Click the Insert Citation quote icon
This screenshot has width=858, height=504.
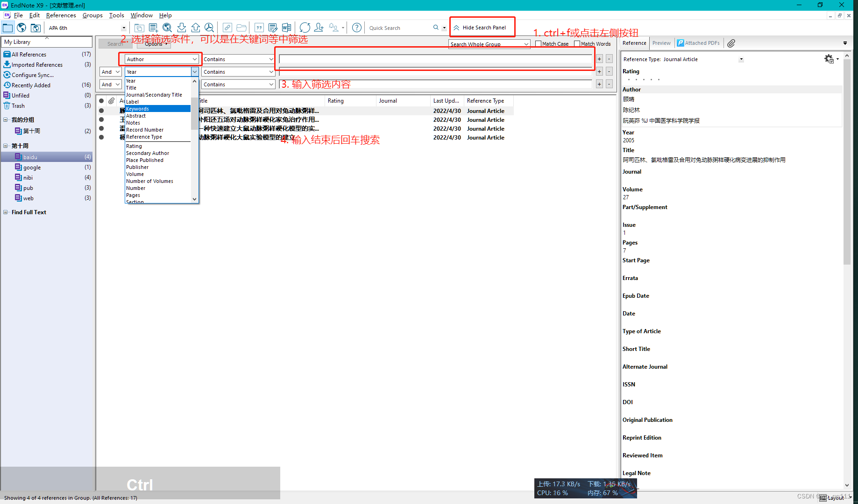pyautogui.click(x=259, y=28)
